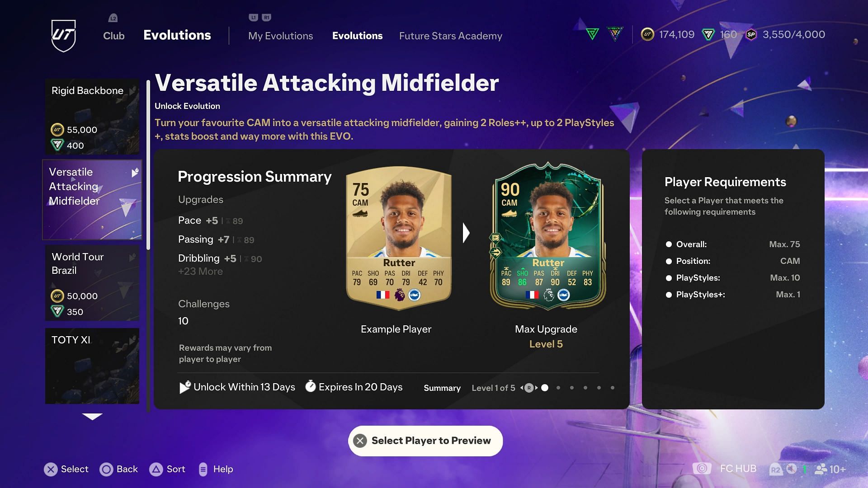Scroll down the left Evolutions sidebar
Viewport: 868px width, 488px height.
(x=91, y=415)
